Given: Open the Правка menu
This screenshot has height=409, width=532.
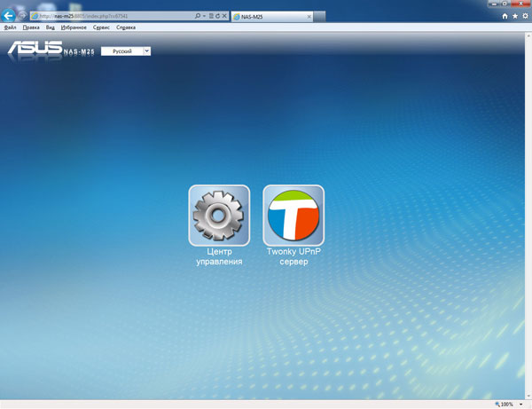Looking at the screenshot, I should (x=31, y=28).
